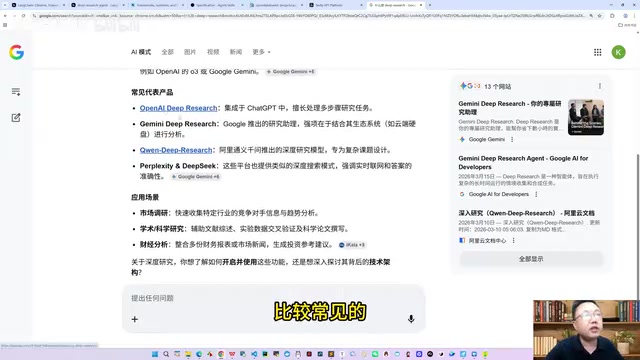Switch to the 图片 tab
The width and height of the screenshot is (640, 360).
190,52
